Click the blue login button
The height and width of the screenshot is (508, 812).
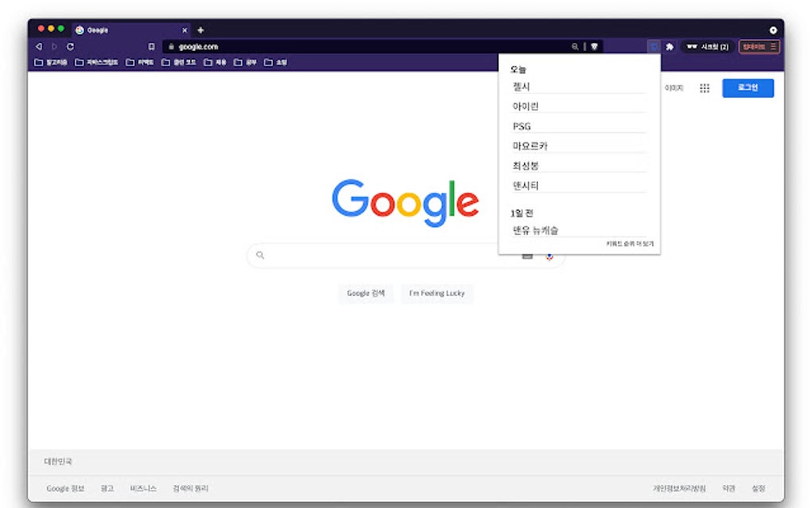pyautogui.click(x=748, y=88)
